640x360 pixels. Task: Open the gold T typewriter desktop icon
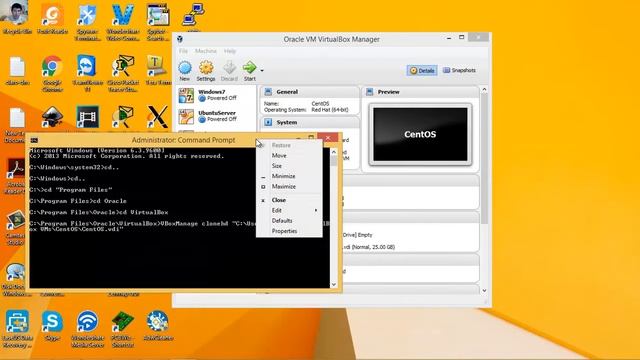(158, 70)
